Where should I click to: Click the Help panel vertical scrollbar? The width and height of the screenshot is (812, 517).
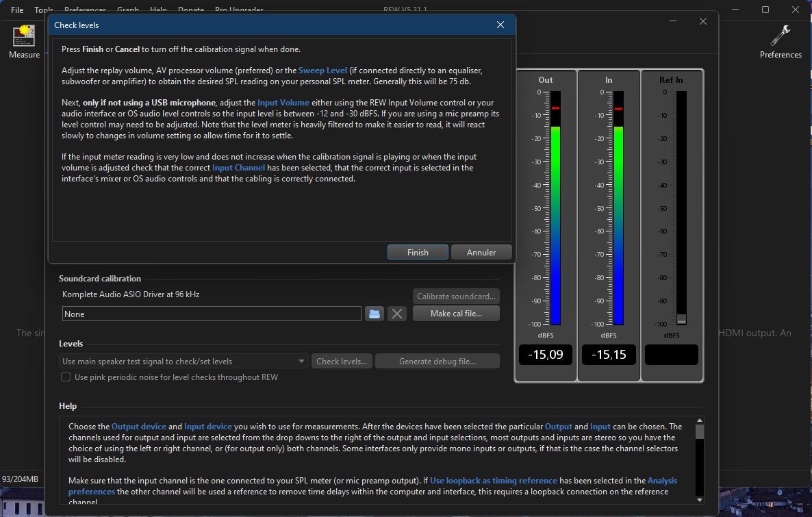(x=699, y=431)
